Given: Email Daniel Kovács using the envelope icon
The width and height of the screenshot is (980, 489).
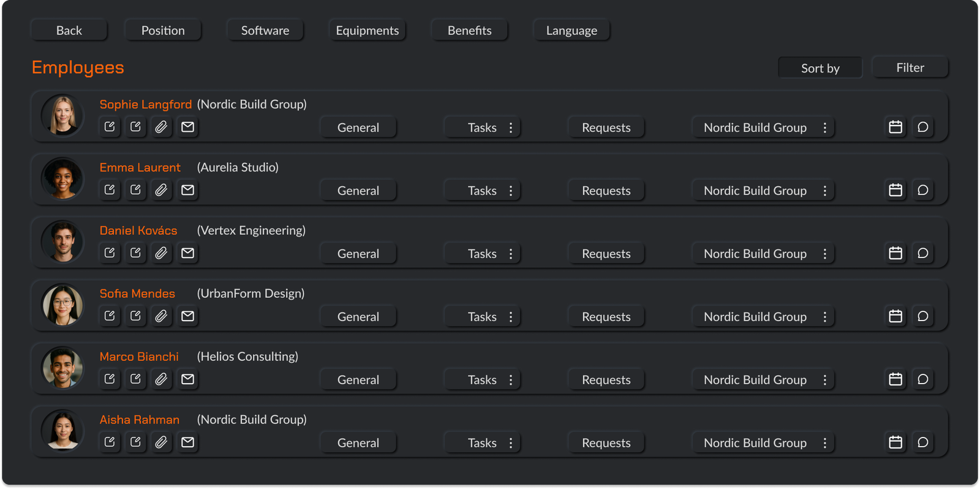Looking at the screenshot, I should (x=188, y=253).
